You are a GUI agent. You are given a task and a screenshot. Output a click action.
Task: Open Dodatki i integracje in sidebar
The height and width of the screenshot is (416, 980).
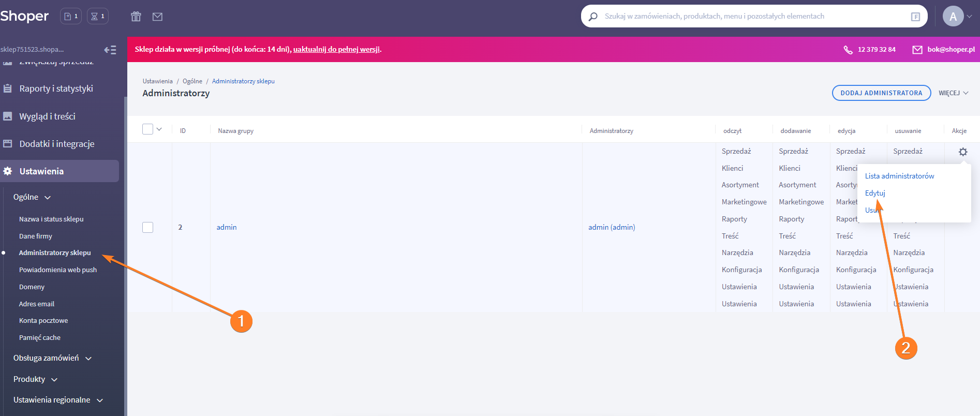[57, 144]
